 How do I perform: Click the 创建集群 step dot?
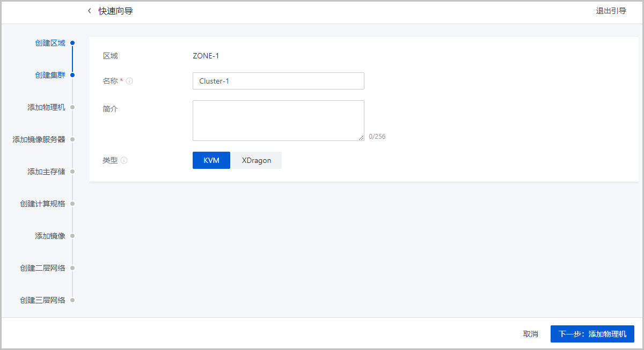[72, 75]
